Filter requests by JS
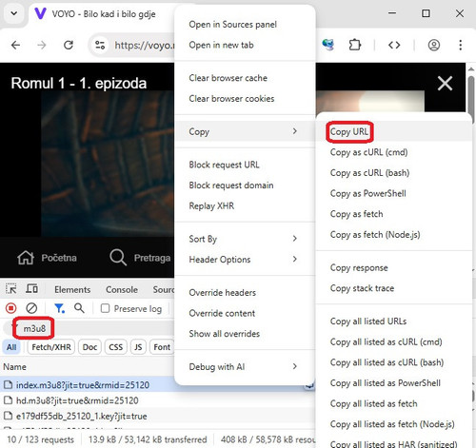476x448 pixels. click(138, 347)
